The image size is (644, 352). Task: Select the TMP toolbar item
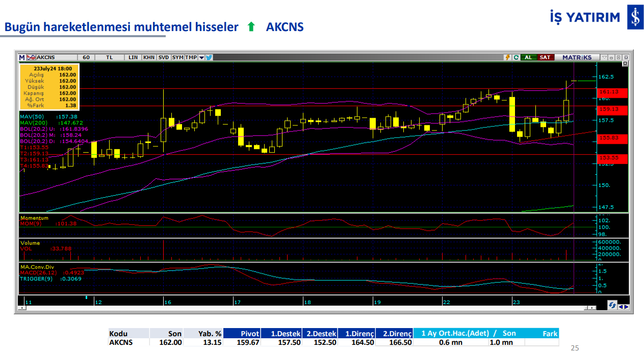[191, 58]
